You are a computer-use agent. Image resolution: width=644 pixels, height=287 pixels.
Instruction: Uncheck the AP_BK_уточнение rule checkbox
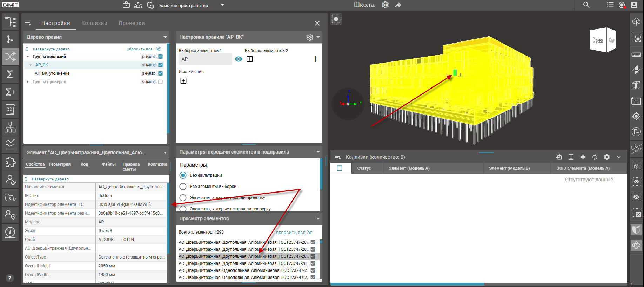point(160,73)
